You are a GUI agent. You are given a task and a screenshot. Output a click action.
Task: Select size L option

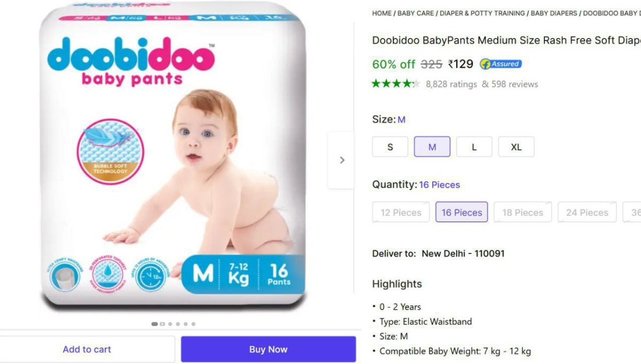(474, 147)
